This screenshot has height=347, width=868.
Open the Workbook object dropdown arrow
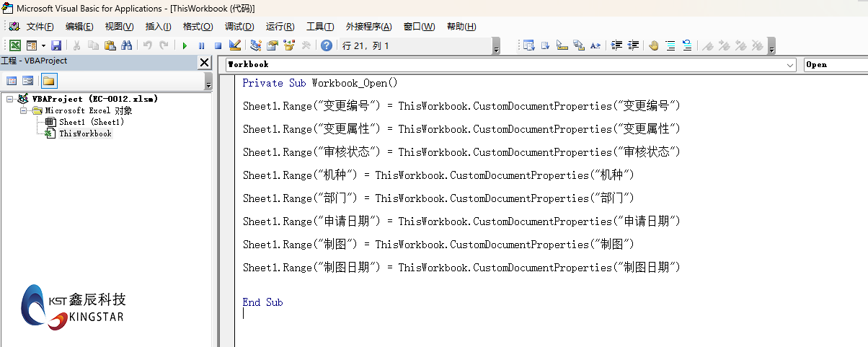coord(791,65)
